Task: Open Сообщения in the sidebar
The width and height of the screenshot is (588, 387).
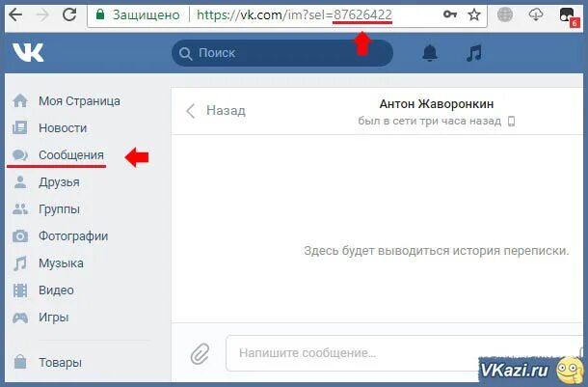Action: point(71,155)
